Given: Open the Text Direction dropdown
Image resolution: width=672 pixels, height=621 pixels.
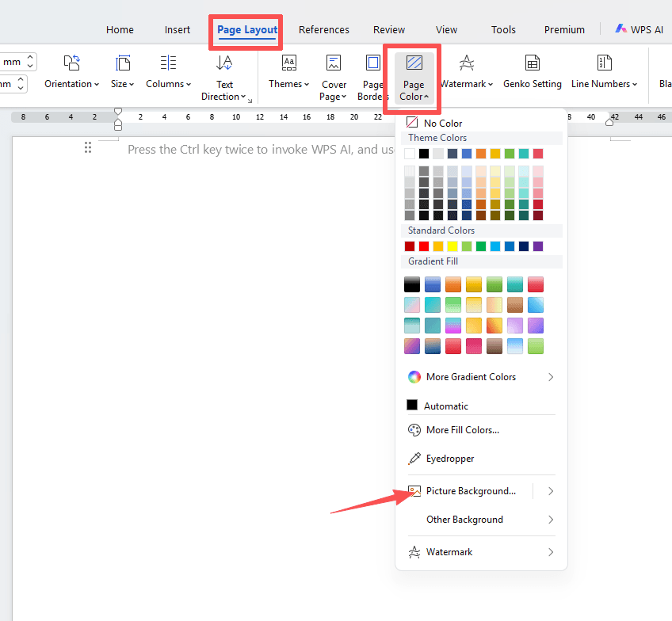Looking at the screenshot, I should tap(224, 96).
